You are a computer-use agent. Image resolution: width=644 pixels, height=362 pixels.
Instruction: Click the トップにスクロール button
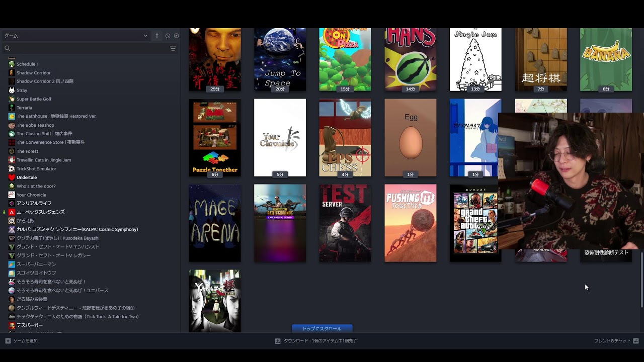[x=322, y=328]
